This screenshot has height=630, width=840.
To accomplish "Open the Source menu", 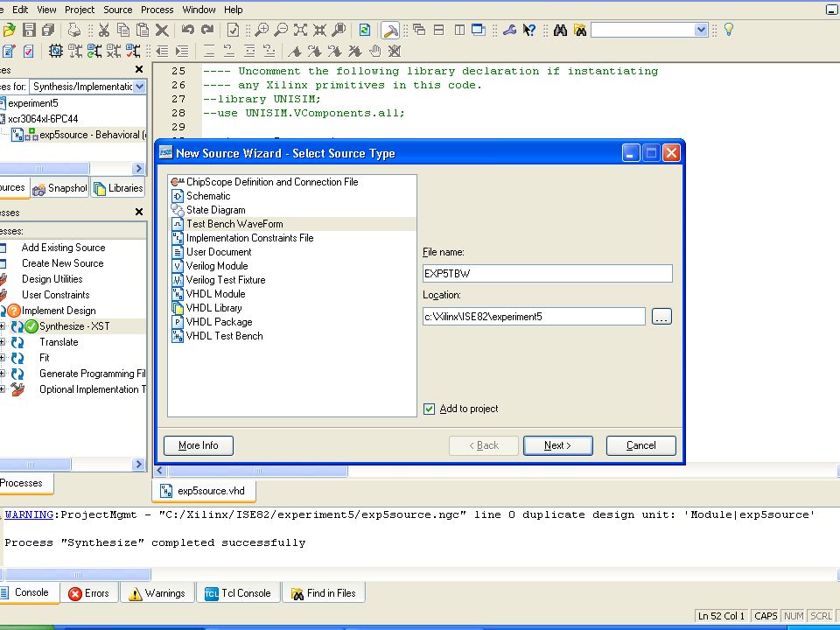I will pyautogui.click(x=118, y=10).
